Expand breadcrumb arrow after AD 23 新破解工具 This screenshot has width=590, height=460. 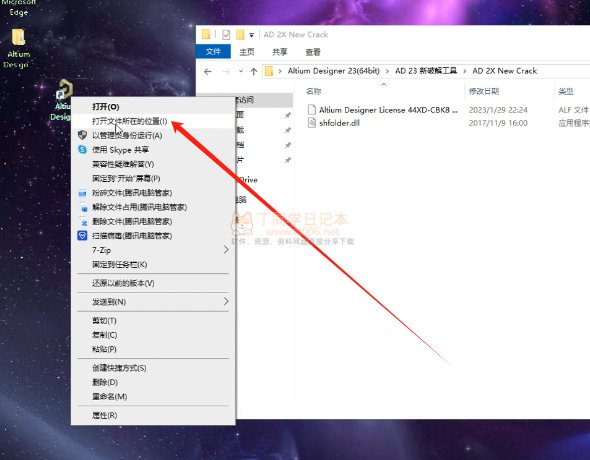coord(465,71)
